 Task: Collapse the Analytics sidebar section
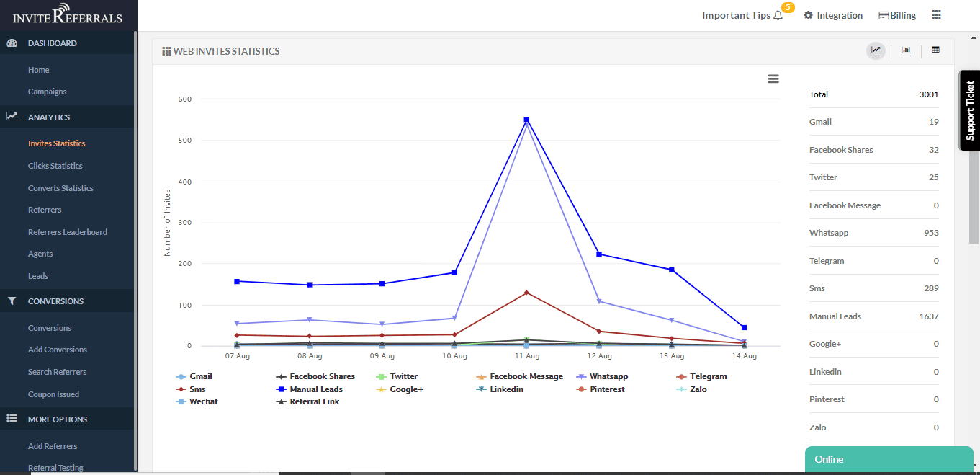click(x=49, y=117)
